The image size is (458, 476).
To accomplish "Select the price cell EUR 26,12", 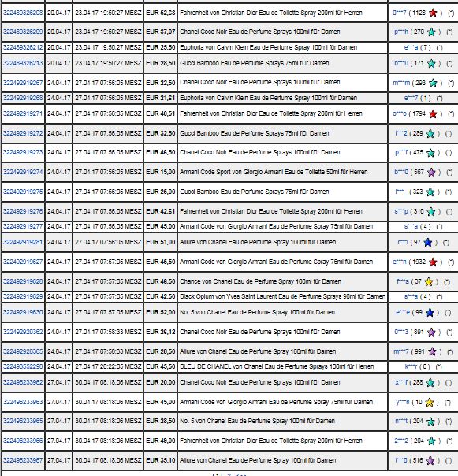I will [x=160, y=332].
